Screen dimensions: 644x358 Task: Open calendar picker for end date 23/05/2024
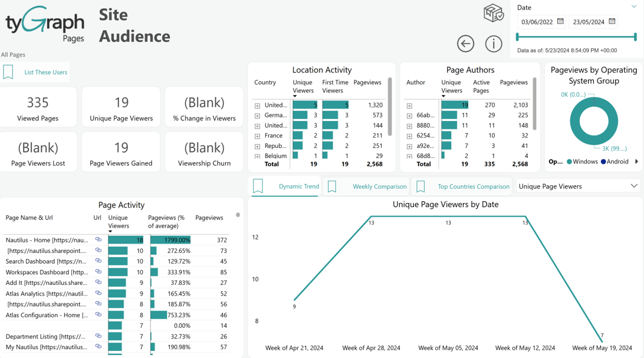(612, 21)
